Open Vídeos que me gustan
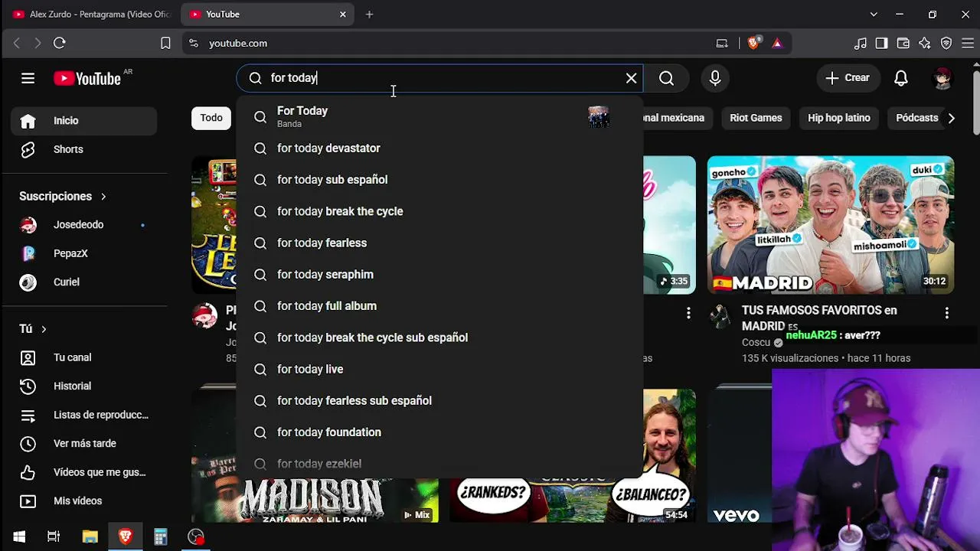Viewport: 980px width, 551px height. tap(83, 472)
